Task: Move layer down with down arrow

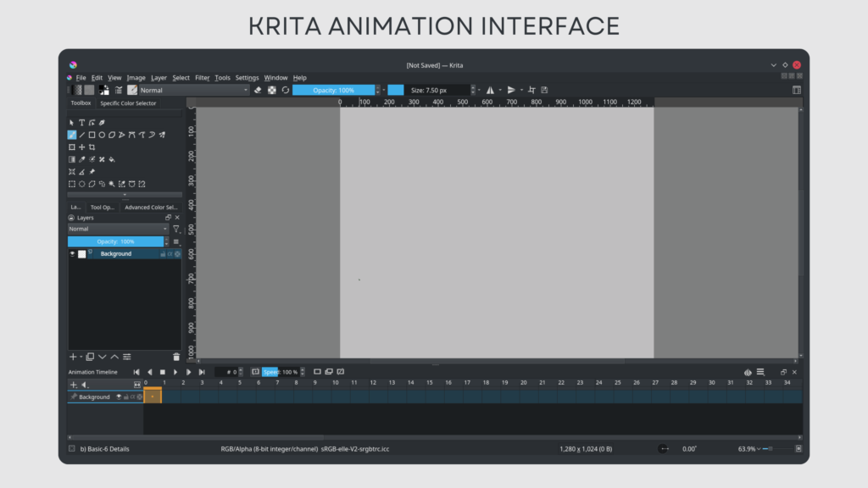Action: [103, 357]
